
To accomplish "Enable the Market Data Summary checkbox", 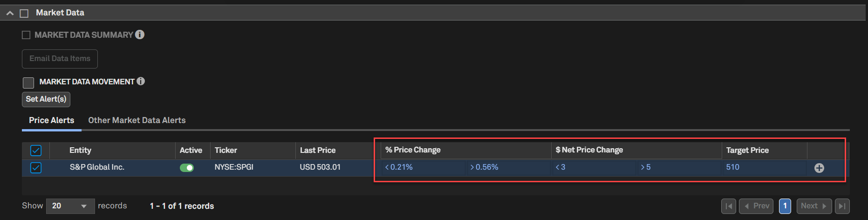I will coord(26,35).
